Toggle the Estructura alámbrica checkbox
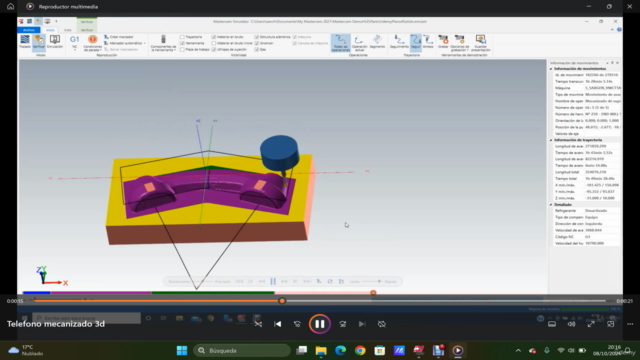The width and height of the screenshot is (640, 360). (x=256, y=37)
